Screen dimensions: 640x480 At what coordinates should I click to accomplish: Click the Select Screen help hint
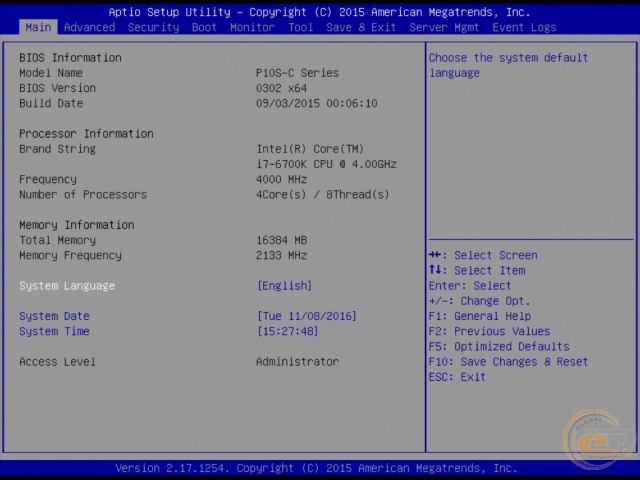pos(483,255)
